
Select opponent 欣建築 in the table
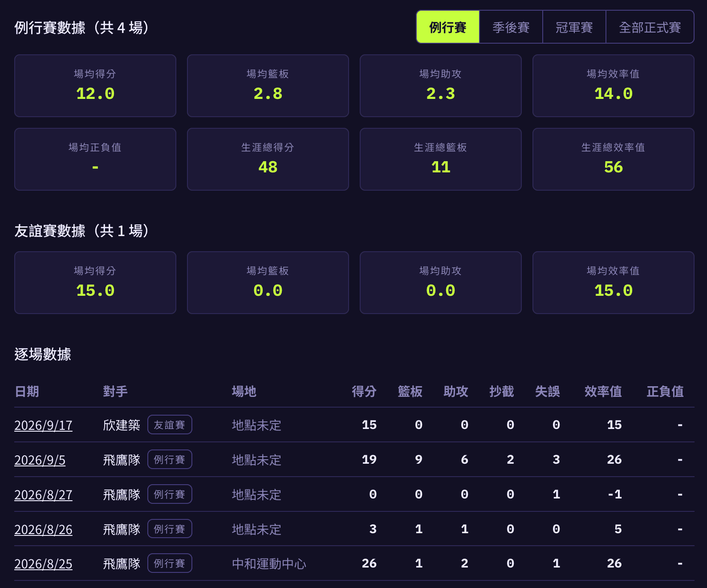pos(122,425)
